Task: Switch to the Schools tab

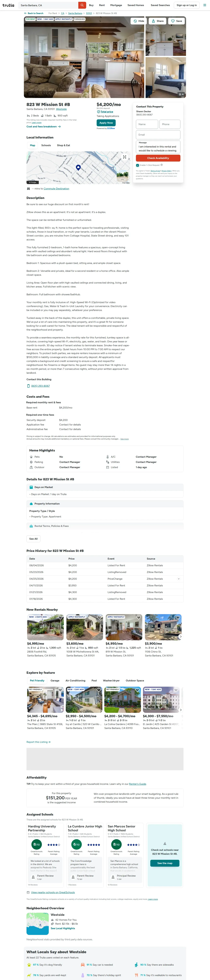Action: click(46, 145)
